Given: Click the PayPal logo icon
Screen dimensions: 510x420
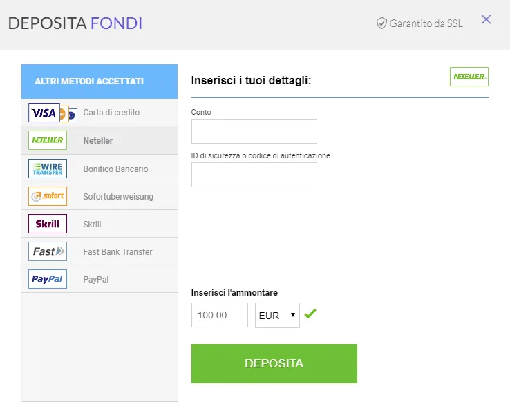Looking at the screenshot, I should click(48, 279).
